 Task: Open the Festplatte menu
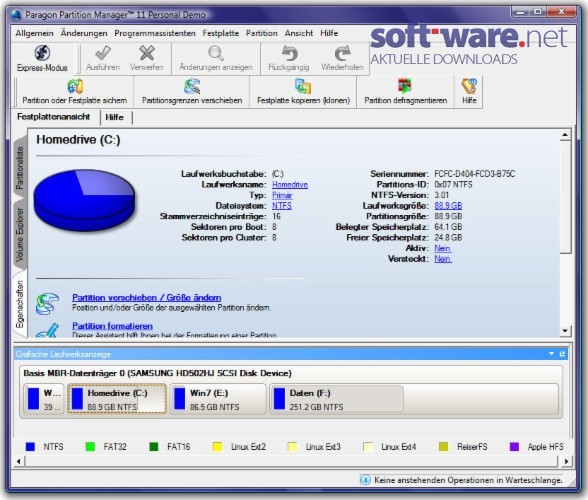click(x=220, y=33)
